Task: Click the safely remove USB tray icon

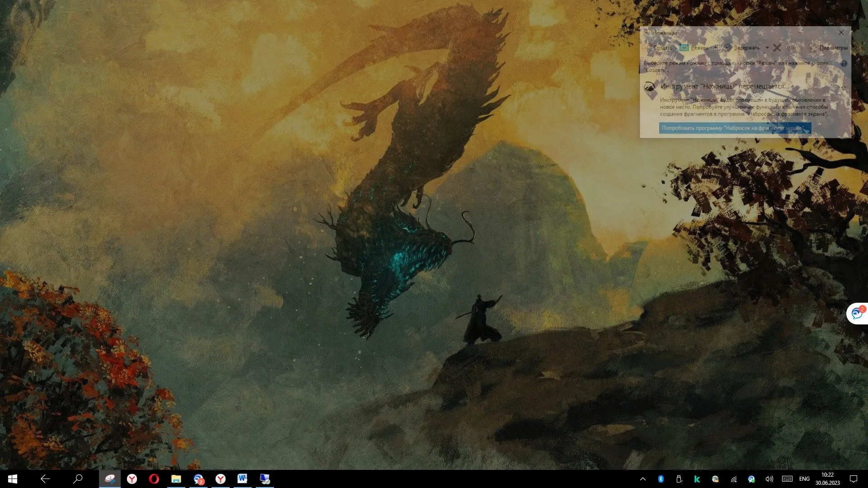Action: tap(679, 479)
